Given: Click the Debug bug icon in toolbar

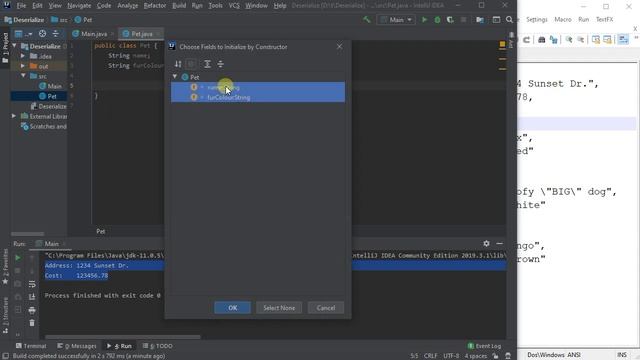Looking at the screenshot, I should pyautogui.click(x=437, y=20).
